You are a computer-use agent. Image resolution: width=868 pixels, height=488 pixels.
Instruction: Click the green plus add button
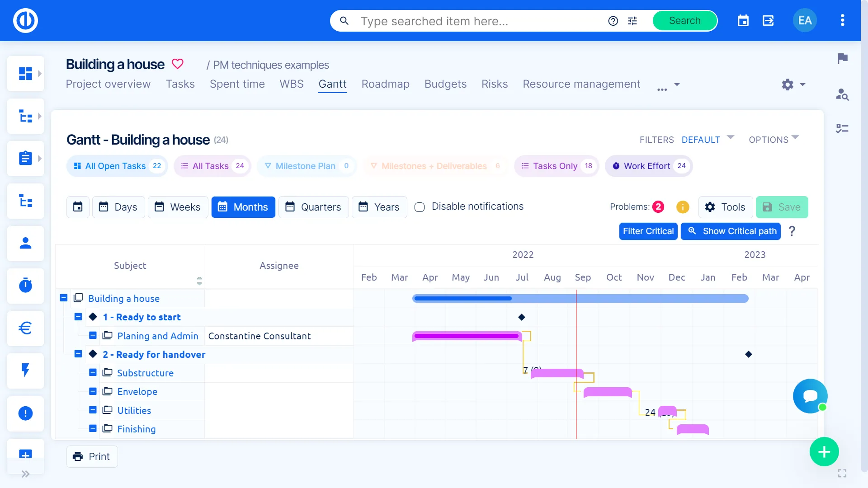pos(824,452)
